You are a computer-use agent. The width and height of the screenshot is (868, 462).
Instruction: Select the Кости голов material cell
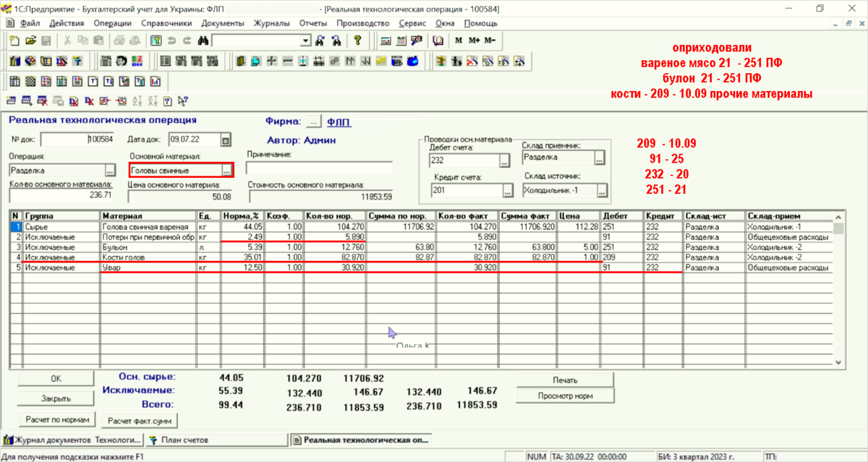(148, 257)
